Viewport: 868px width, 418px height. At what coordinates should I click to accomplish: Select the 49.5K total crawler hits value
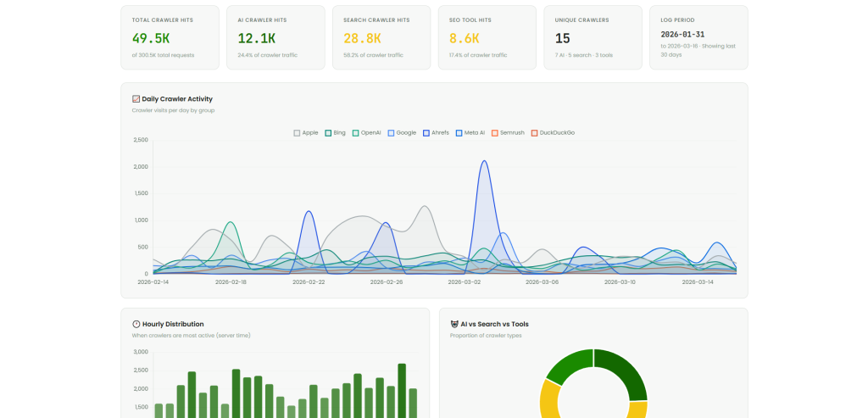tap(151, 38)
